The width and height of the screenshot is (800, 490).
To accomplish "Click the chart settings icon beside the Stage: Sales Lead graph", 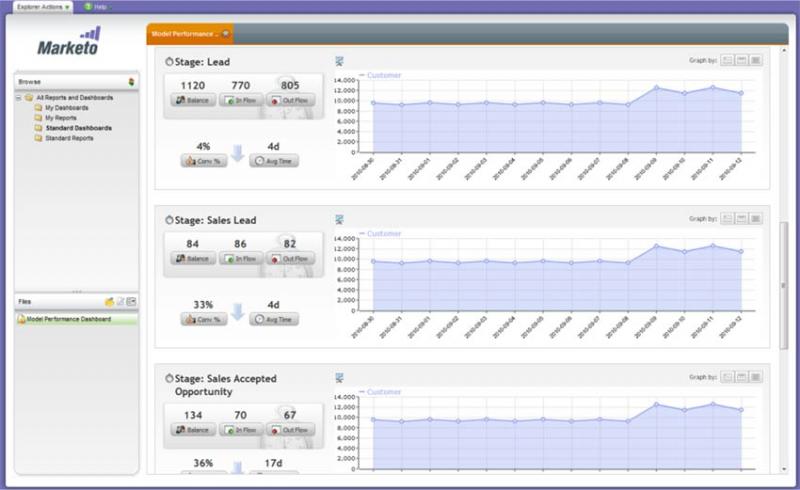I will point(340,218).
